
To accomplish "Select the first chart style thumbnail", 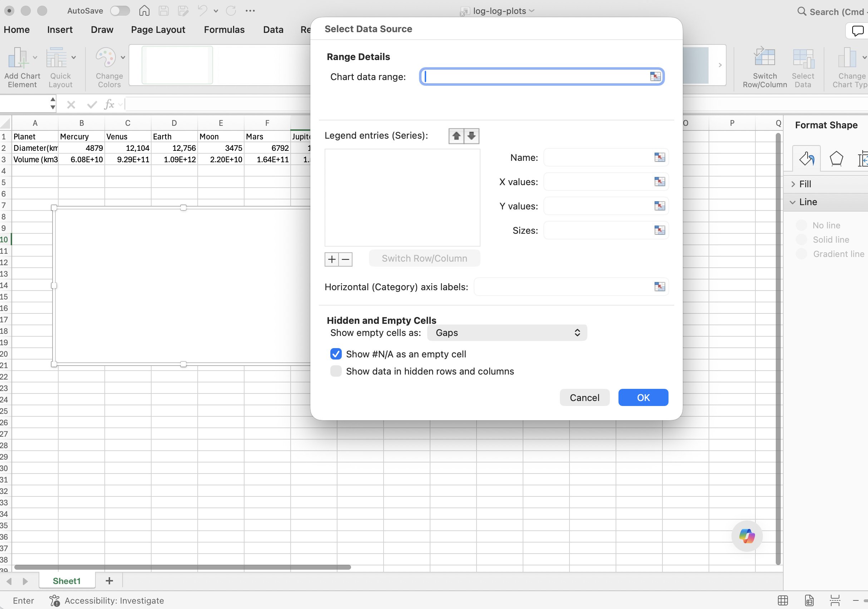I will click(x=177, y=65).
